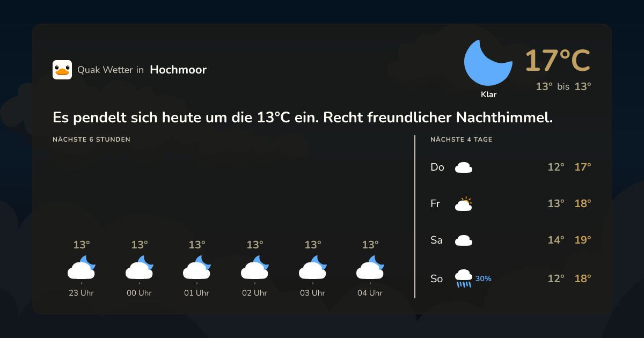
Task: Click the 03 Uhr cloudy night icon
Action: 313,267
